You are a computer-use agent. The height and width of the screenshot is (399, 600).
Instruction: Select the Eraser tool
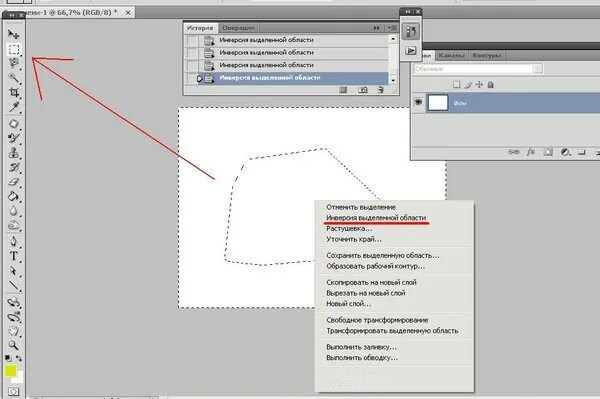[14, 182]
